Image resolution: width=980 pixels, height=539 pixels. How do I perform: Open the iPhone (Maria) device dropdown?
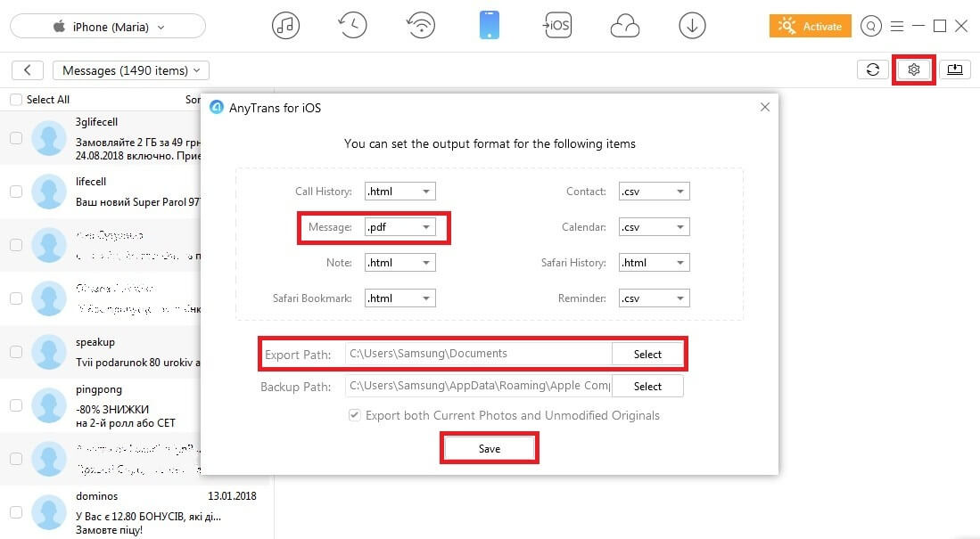[x=108, y=26]
